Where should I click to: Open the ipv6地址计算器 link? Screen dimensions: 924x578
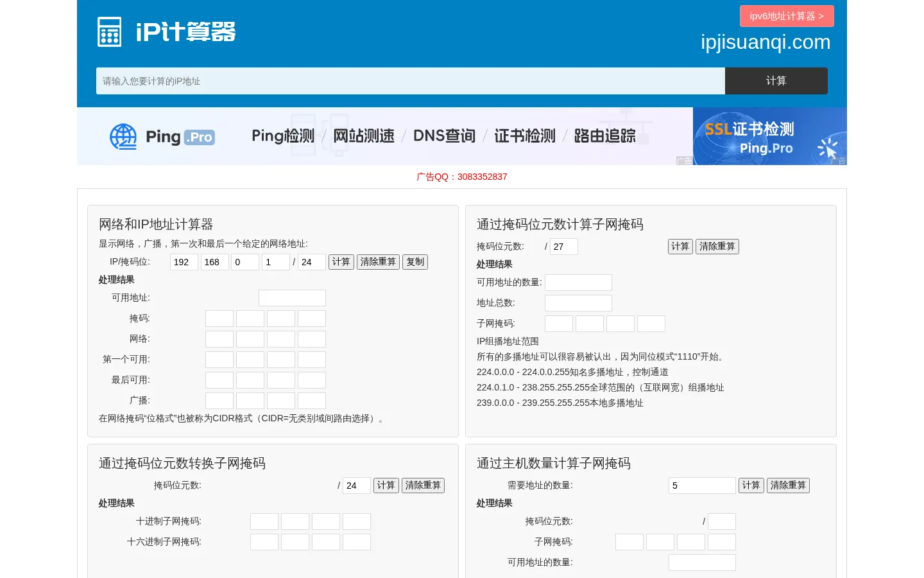tap(787, 16)
